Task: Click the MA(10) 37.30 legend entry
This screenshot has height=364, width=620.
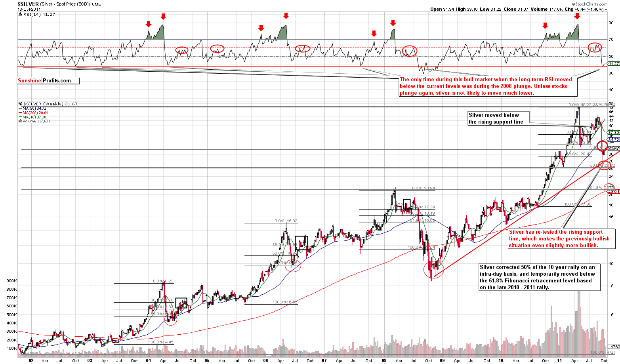Action: pyautogui.click(x=32, y=117)
